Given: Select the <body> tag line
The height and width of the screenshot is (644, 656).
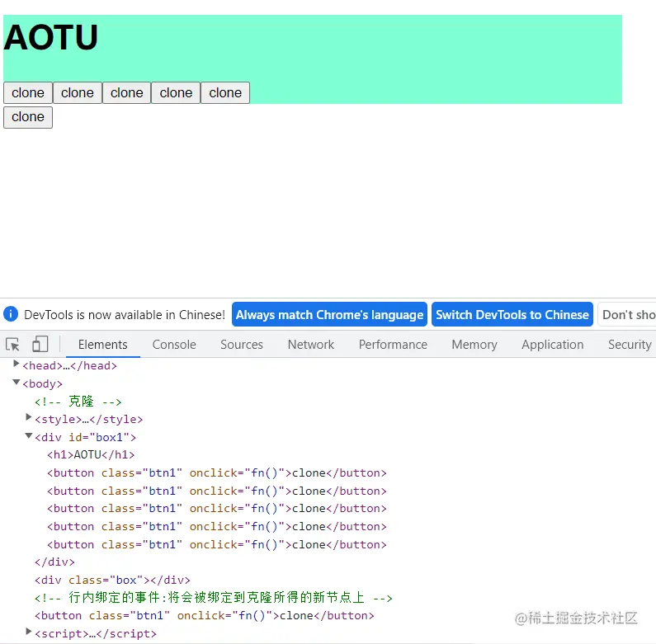Looking at the screenshot, I should [42, 384].
